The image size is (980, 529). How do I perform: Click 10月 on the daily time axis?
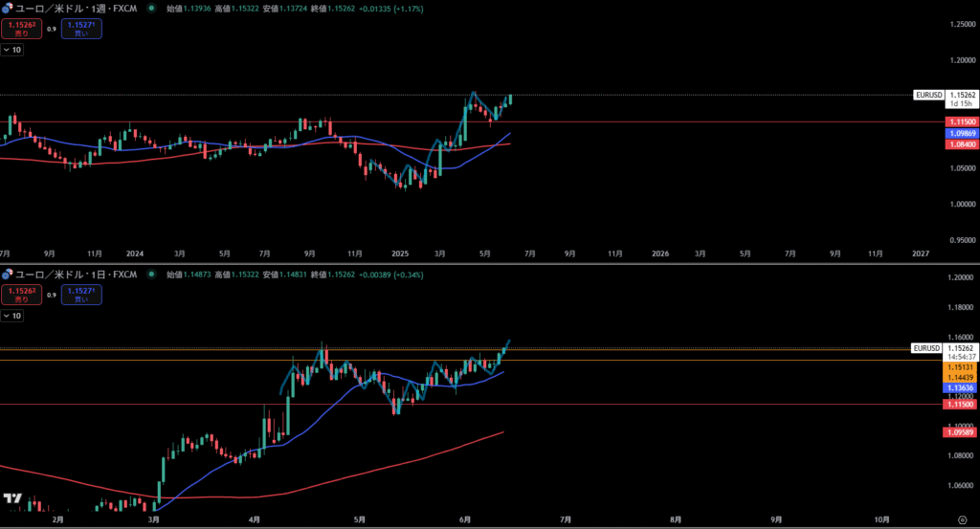pyautogui.click(x=881, y=519)
